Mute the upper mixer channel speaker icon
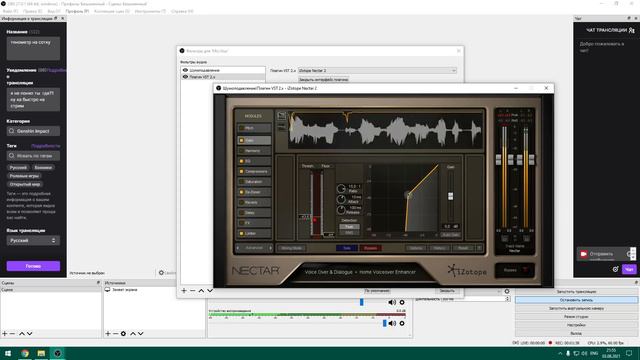 click(392, 302)
